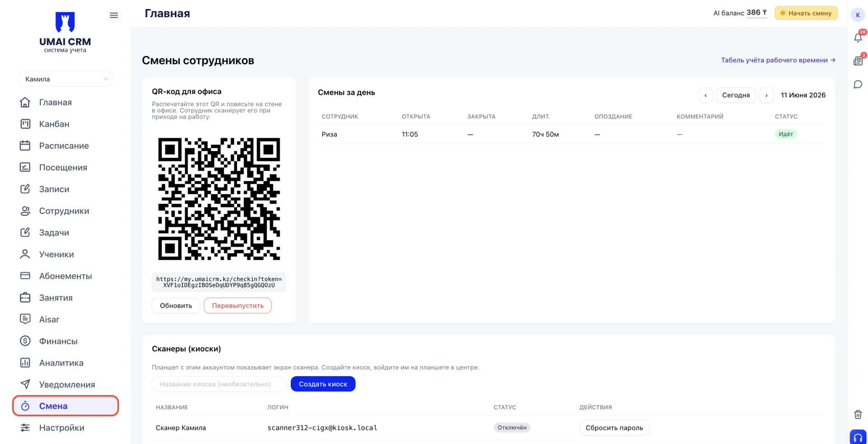Open the user avatar K

click(858, 15)
